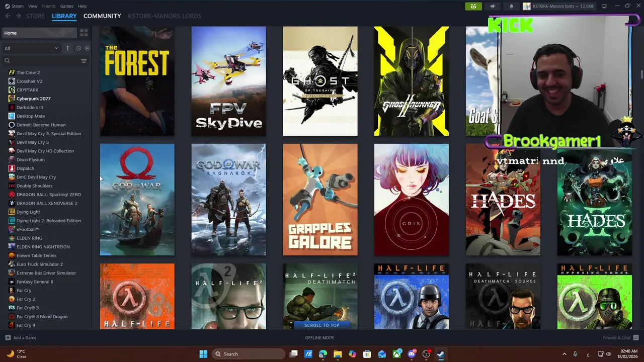The width and height of the screenshot is (644, 362).
Task: Click the SCROLL TO TOP button
Action: 322,325
